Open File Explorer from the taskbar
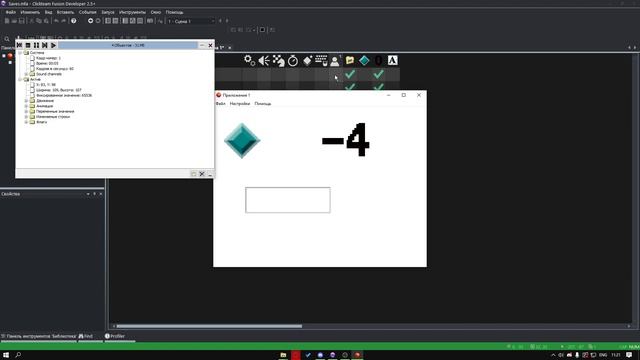The image size is (640, 360). click(x=283, y=355)
